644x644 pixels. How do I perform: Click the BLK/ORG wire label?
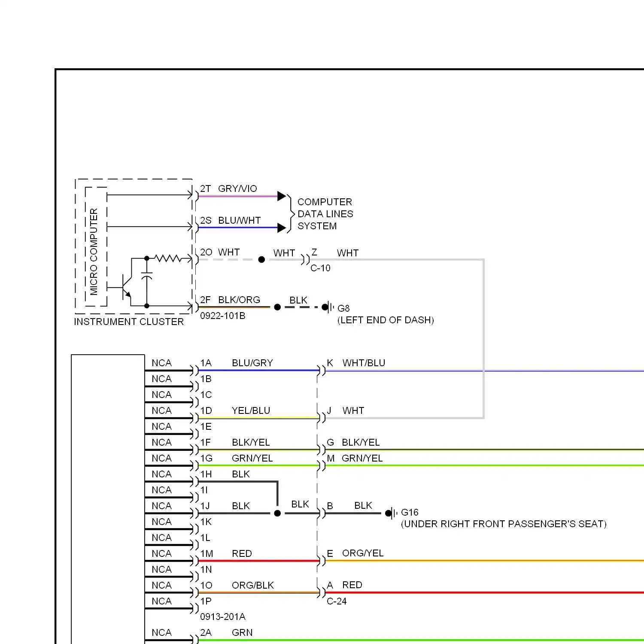point(239,300)
